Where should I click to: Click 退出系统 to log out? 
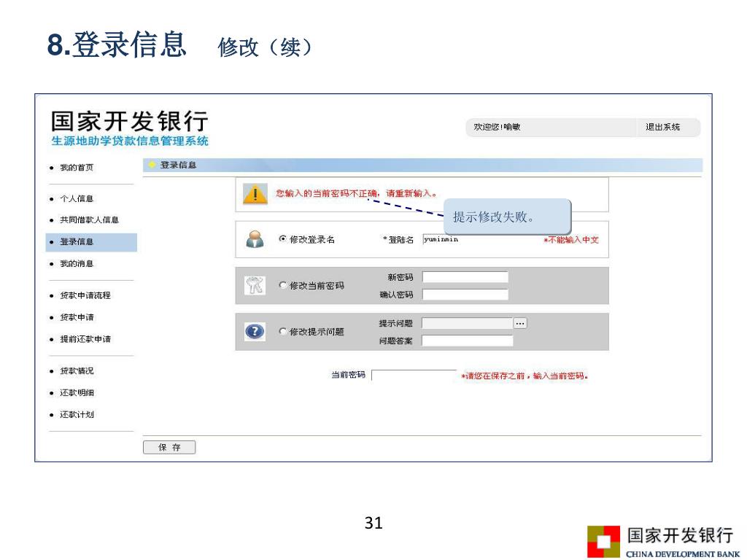[662, 127]
